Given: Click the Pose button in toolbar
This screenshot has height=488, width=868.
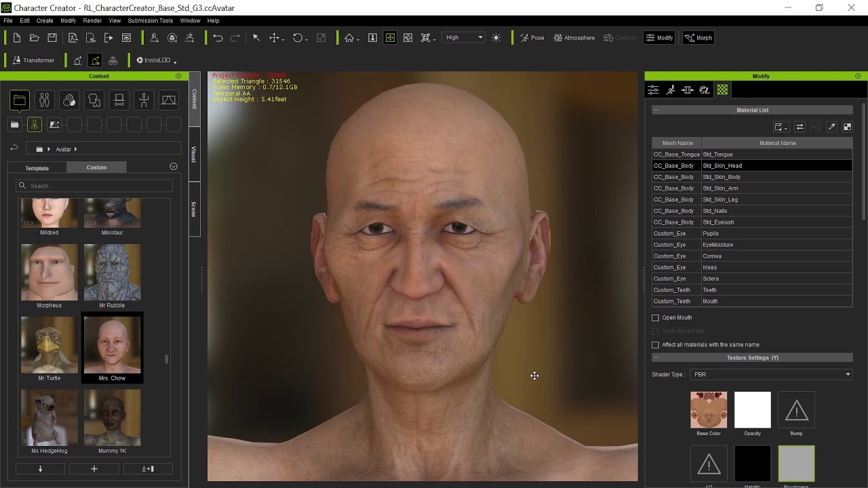Looking at the screenshot, I should coord(532,38).
